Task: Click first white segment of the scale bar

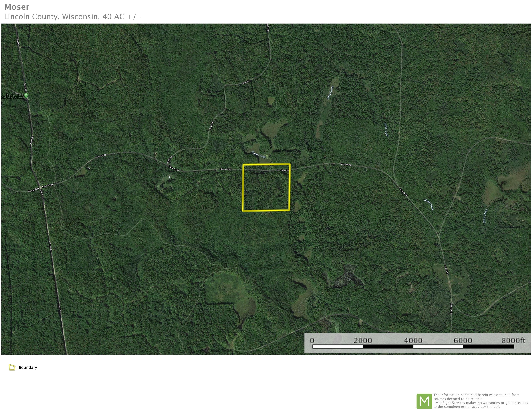Action: pyautogui.click(x=338, y=347)
